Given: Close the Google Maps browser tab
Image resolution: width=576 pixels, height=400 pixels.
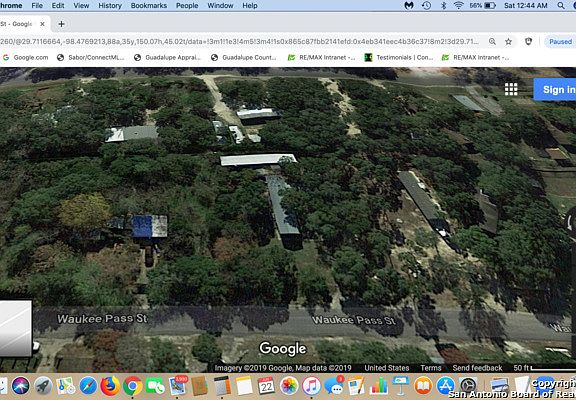Looking at the screenshot, I should pos(42,24).
